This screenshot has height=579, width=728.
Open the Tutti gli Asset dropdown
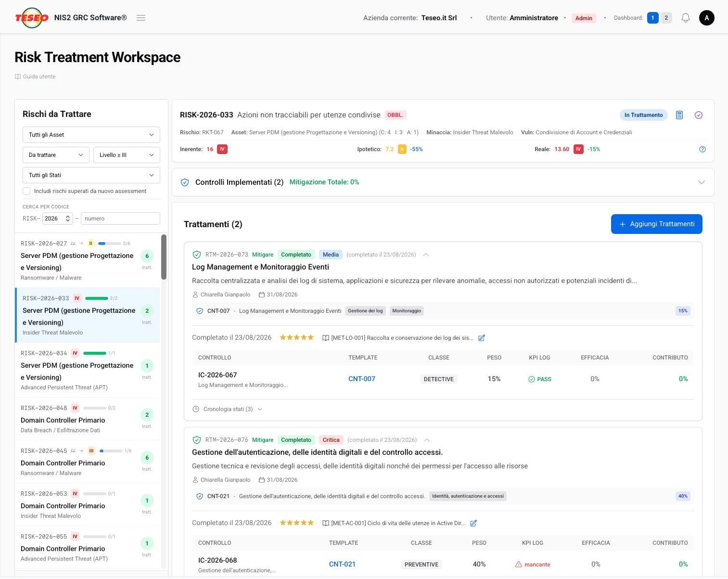tap(91, 135)
